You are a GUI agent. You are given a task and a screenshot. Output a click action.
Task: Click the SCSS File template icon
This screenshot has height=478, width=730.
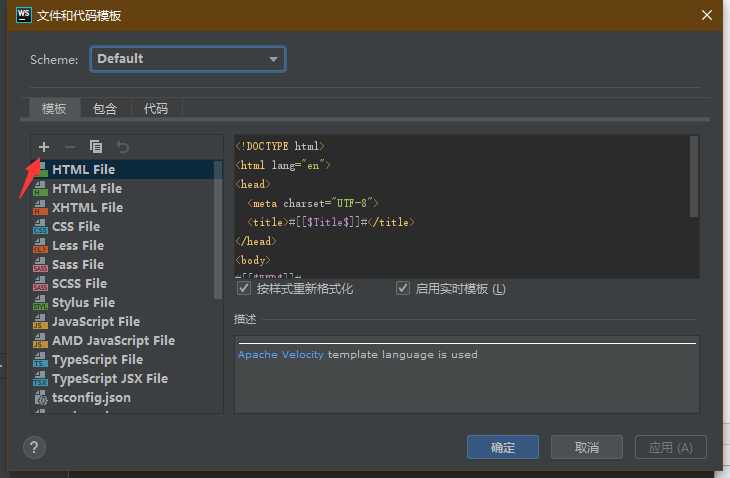[x=41, y=284]
